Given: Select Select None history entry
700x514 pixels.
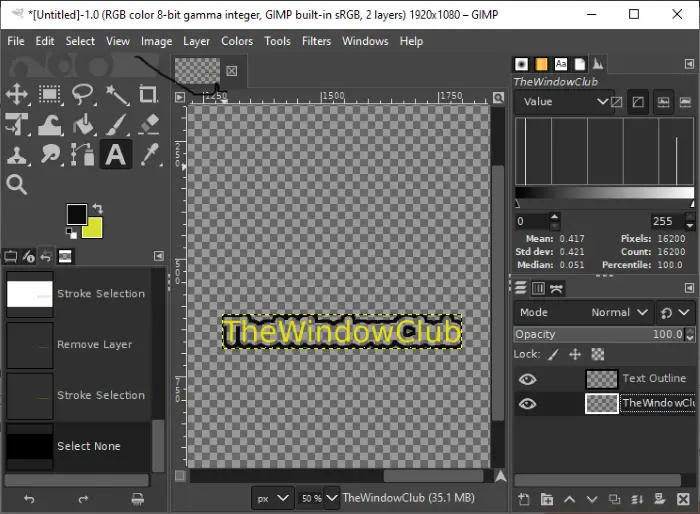Looking at the screenshot, I should point(78,446).
